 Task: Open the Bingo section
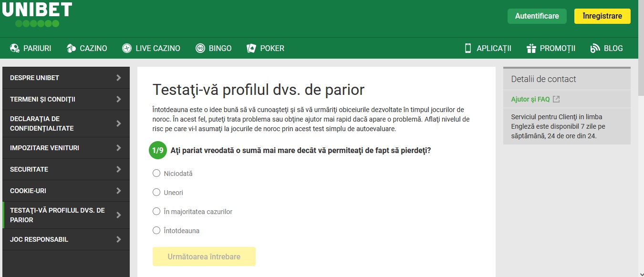click(214, 48)
